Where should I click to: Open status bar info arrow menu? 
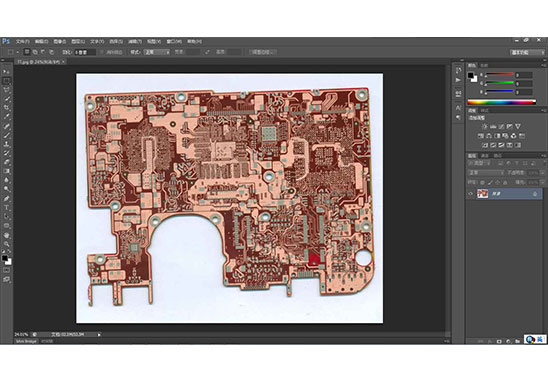(99, 334)
